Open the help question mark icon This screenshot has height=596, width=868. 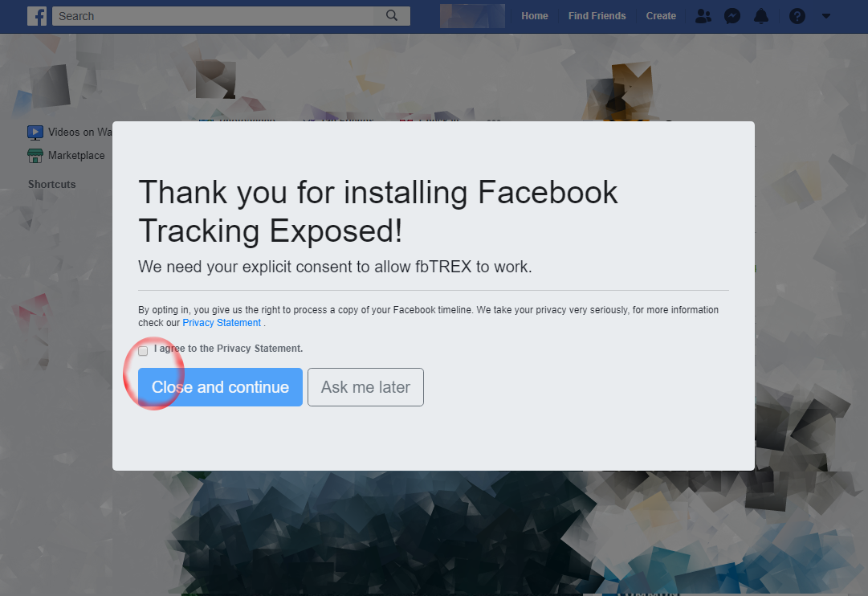pyautogui.click(x=797, y=16)
